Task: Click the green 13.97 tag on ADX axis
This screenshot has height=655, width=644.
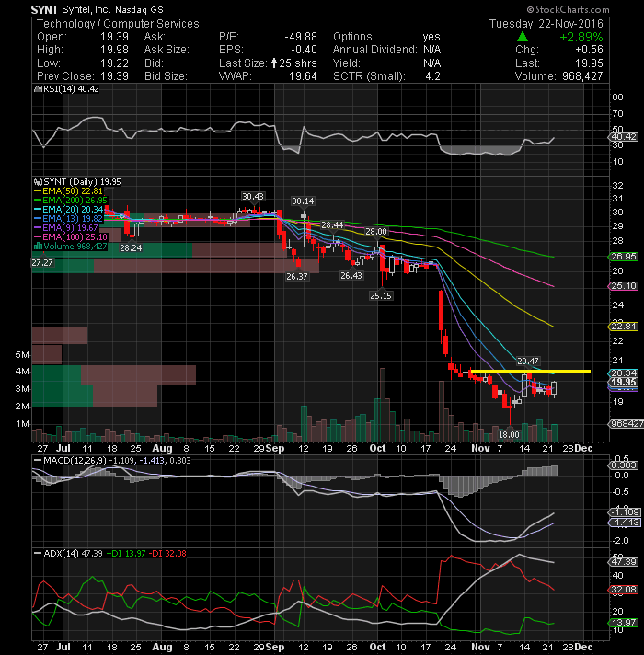Action: [x=624, y=623]
